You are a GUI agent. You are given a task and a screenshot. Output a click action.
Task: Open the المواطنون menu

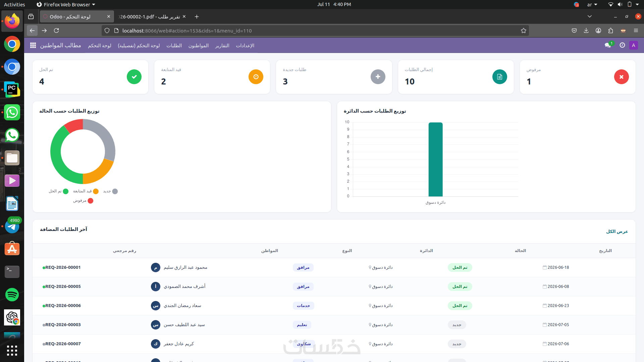pyautogui.click(x=199, y=45)
